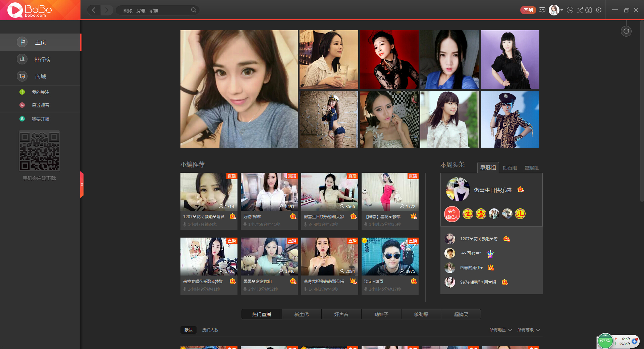
Task: Click the refresh icon at top right
Action: 626,31
